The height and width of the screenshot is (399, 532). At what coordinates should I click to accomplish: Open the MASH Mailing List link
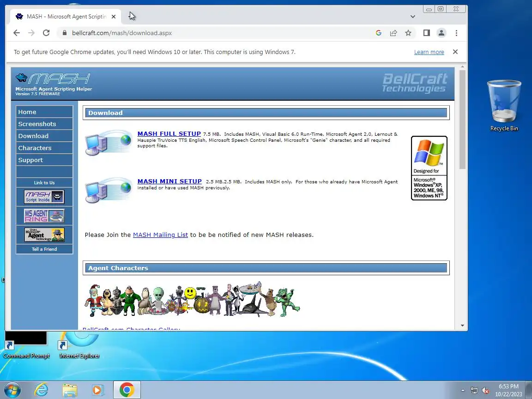tap(160, 235)
